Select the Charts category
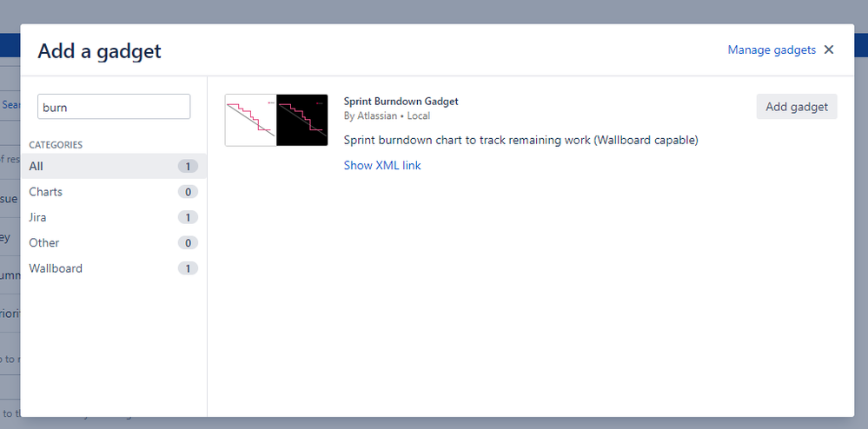 pyautogui.click(x=114, y=192)
